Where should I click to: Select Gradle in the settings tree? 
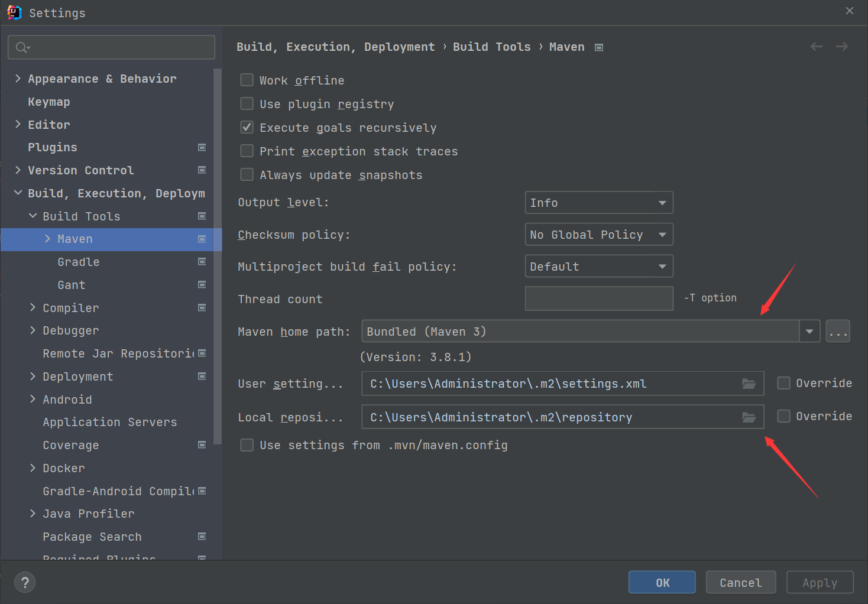(79, 262)
